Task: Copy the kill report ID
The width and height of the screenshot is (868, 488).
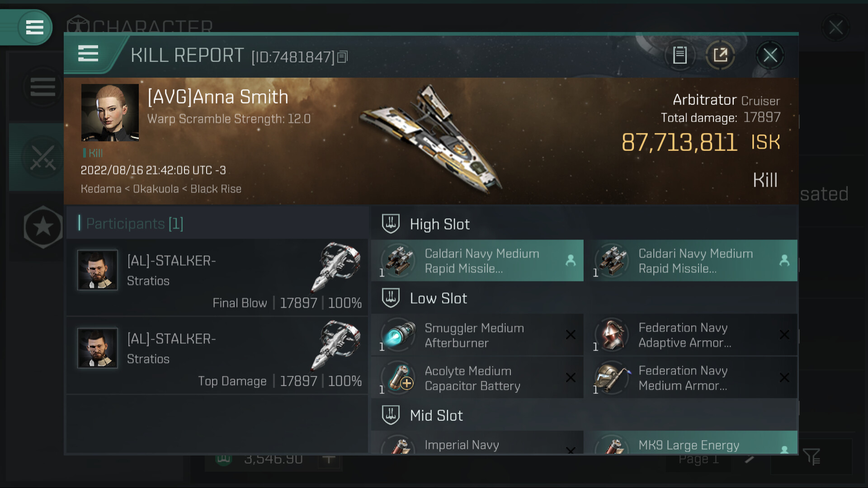Action: pos(343,57)
